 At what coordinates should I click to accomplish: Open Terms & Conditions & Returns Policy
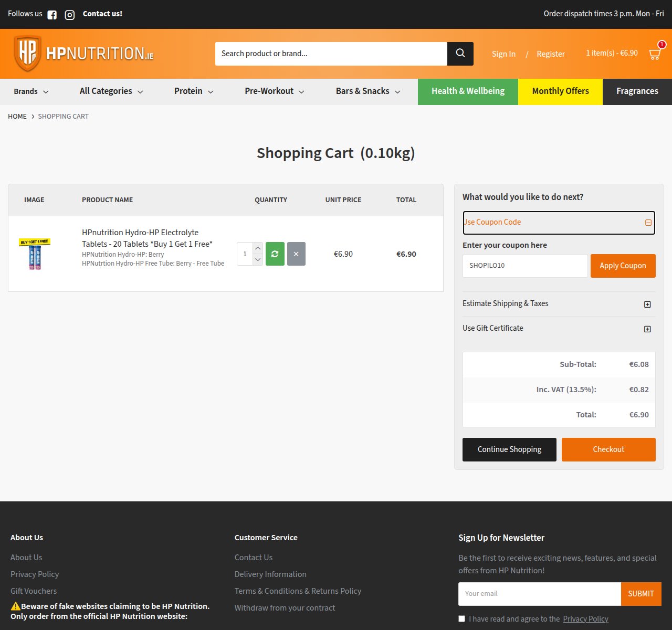[298, 591]
